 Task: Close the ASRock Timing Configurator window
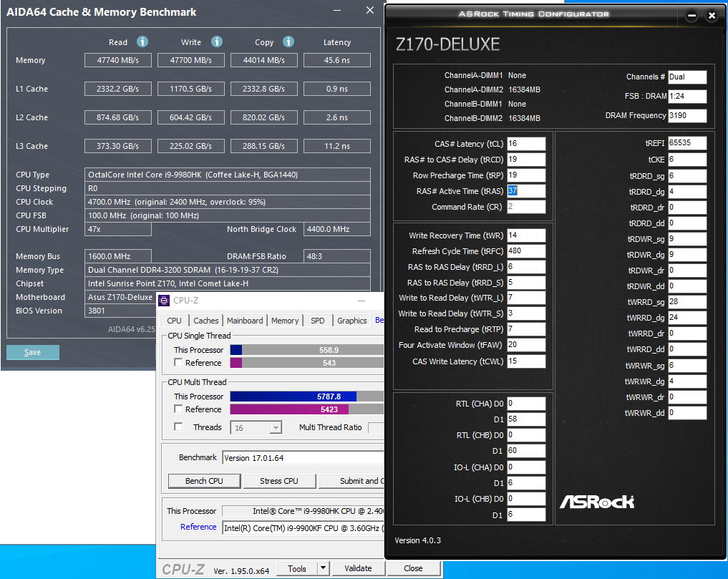[x=712, y=16]
